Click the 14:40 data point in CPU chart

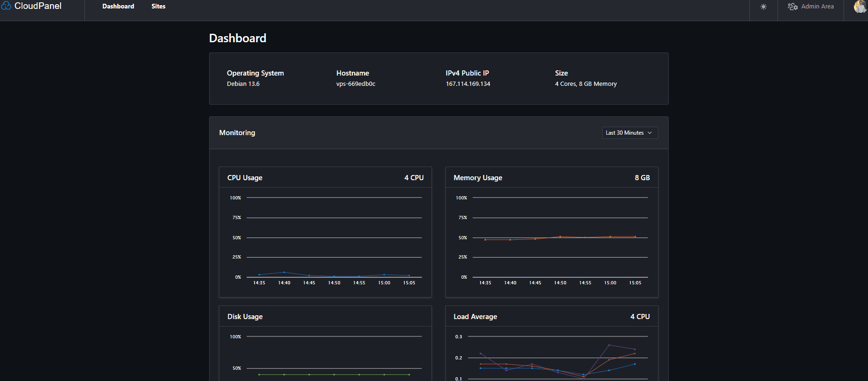pos(284,272)
